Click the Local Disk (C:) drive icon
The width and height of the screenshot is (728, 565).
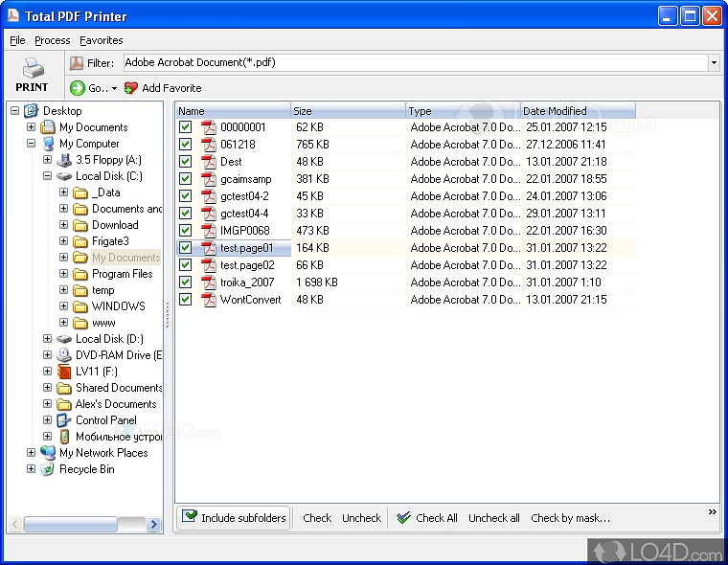(63, 176)
